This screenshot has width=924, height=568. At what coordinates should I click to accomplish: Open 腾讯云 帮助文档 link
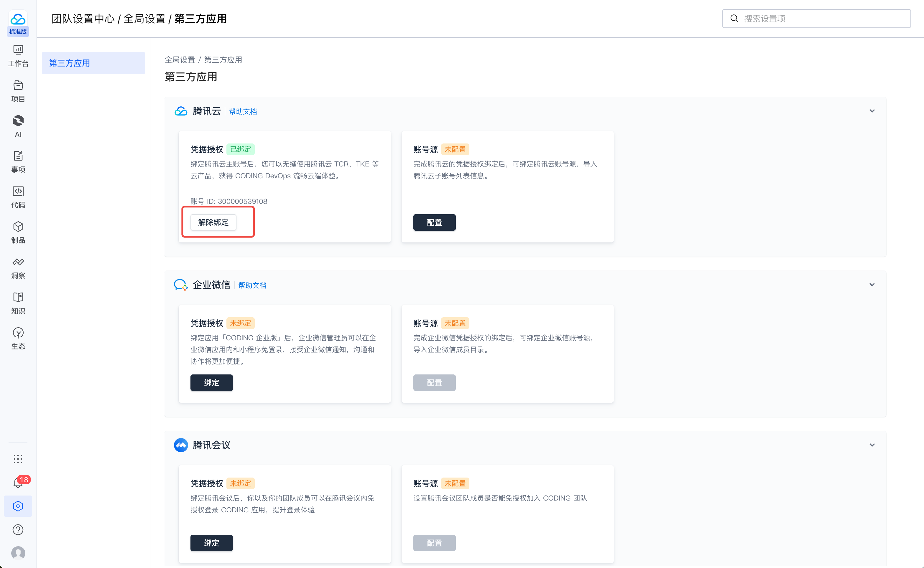pos(243,112)
